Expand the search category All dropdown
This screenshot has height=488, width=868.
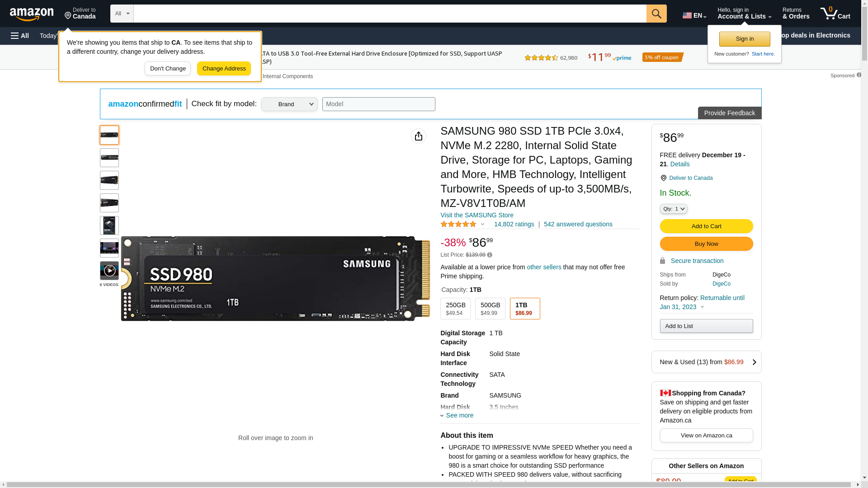point(122,14)
